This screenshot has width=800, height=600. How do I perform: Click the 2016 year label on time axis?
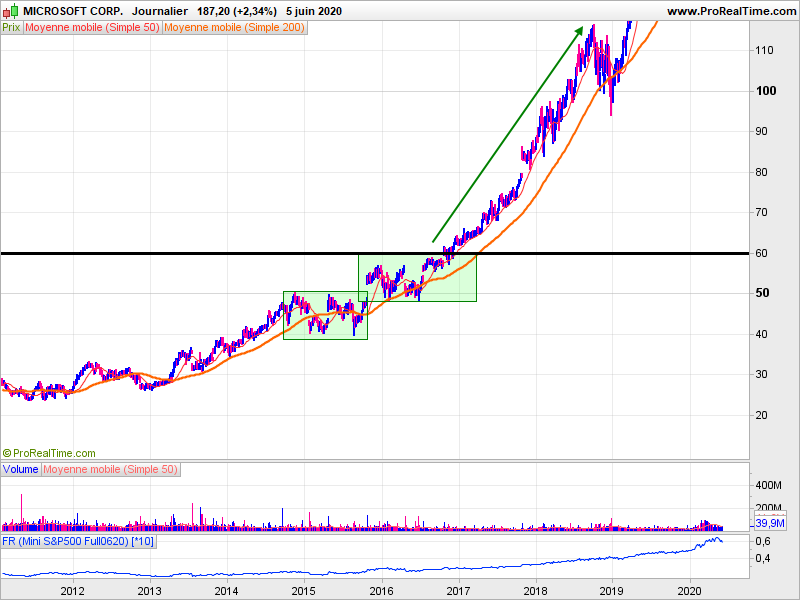[381, 591]
